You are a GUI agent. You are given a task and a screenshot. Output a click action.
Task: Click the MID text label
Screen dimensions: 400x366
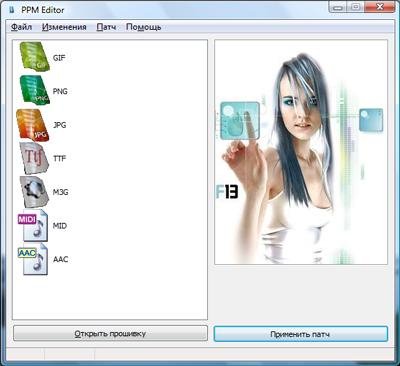[x=60, y=226]
